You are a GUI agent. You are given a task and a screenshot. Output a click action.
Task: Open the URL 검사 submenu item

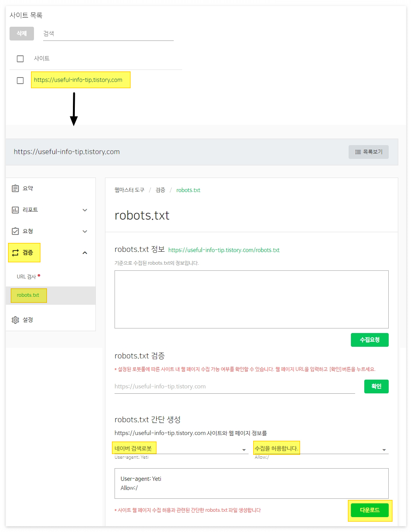50,277
